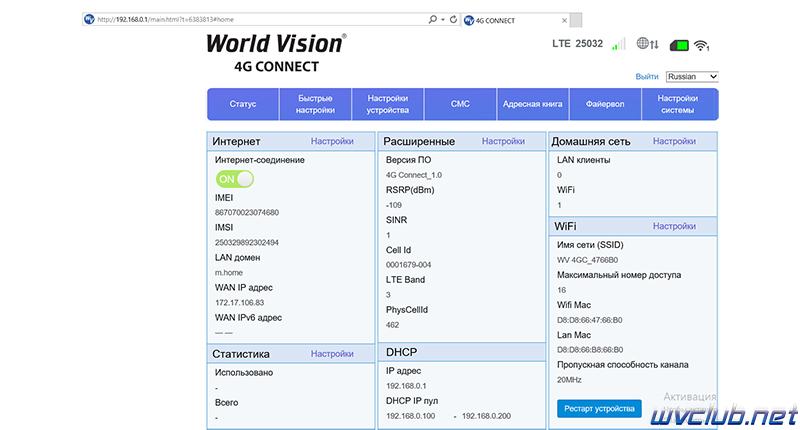Viewport: 800px width, 430px height.
Task: Select firmware version 4G Connect_1.0
Action: pos(414,175)
